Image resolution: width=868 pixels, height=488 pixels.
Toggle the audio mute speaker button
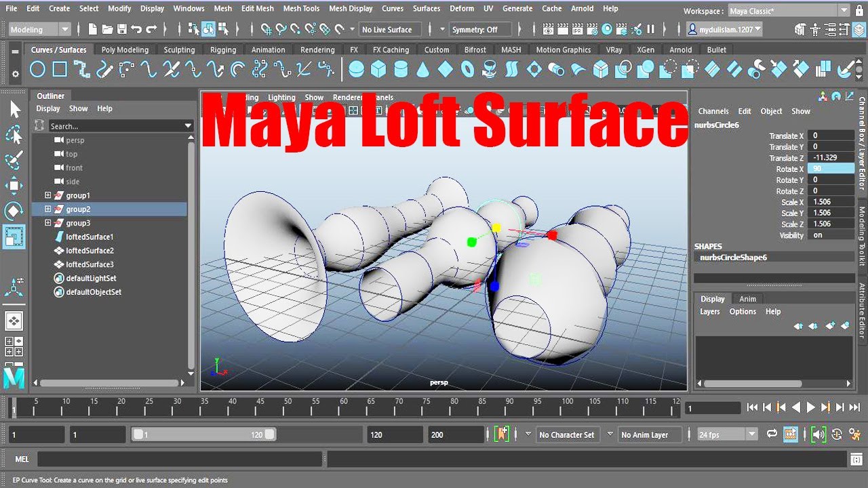pos(819,434)
